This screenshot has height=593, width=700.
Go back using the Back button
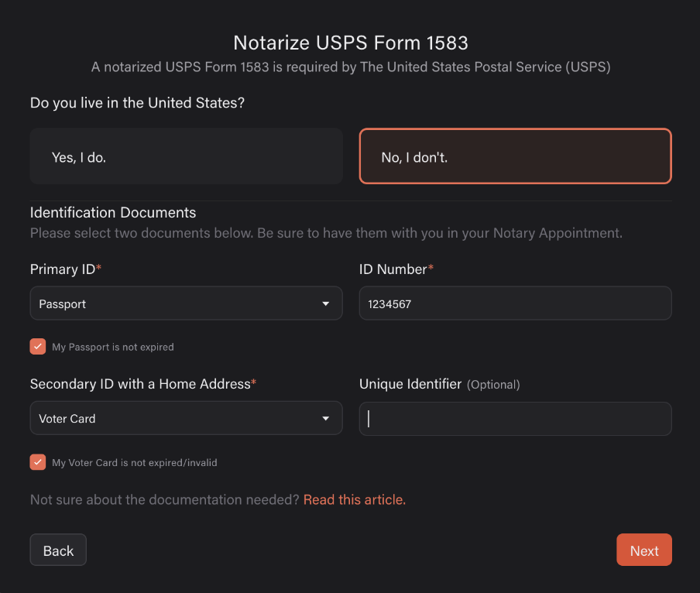[58, 550]
